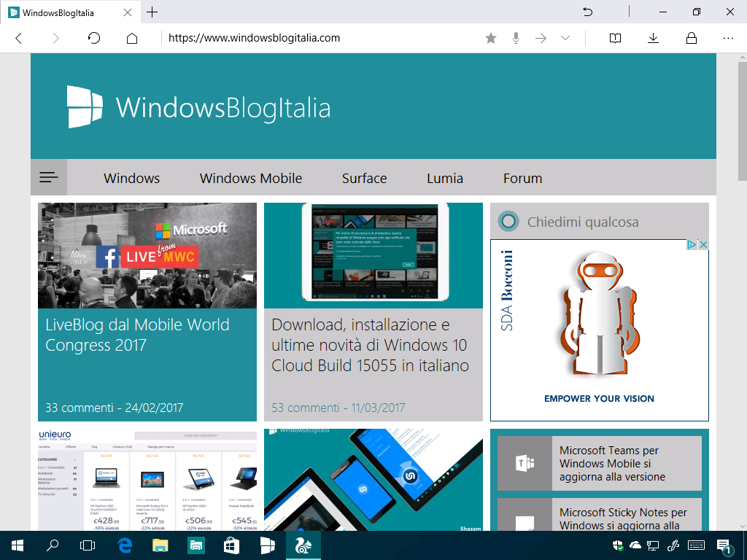The width and height of the screenshot is (747, 560).
Task: Click the forward navigation arrow
Action: pos(55,38)
